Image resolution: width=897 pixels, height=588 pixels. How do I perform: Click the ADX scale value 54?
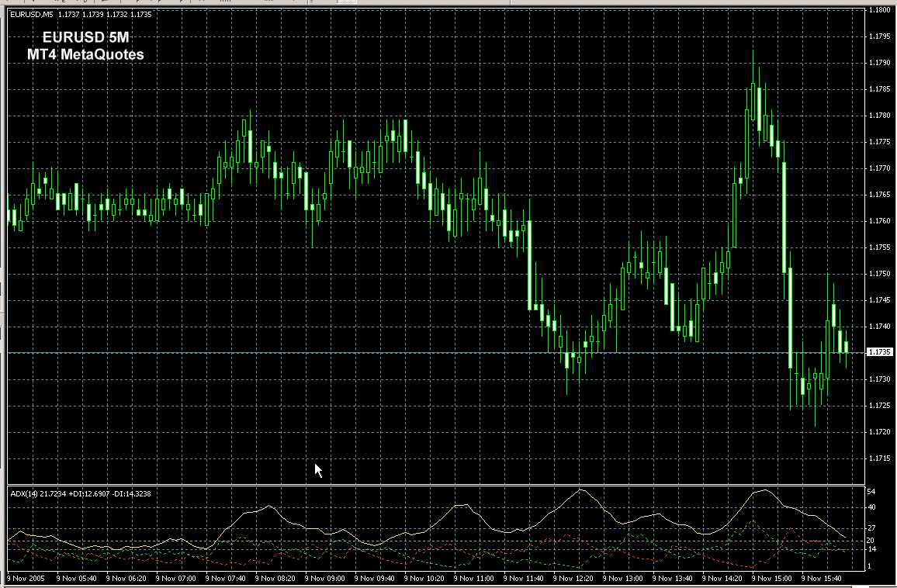click(x=871, y=493)
